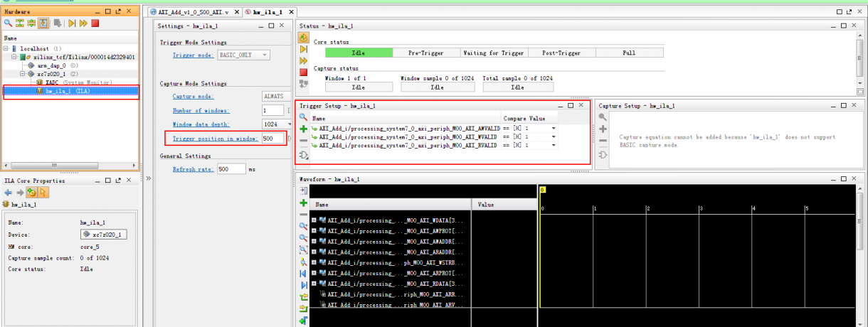
Task: Click xc7z020_1 device button in properties
Action: 103,234
